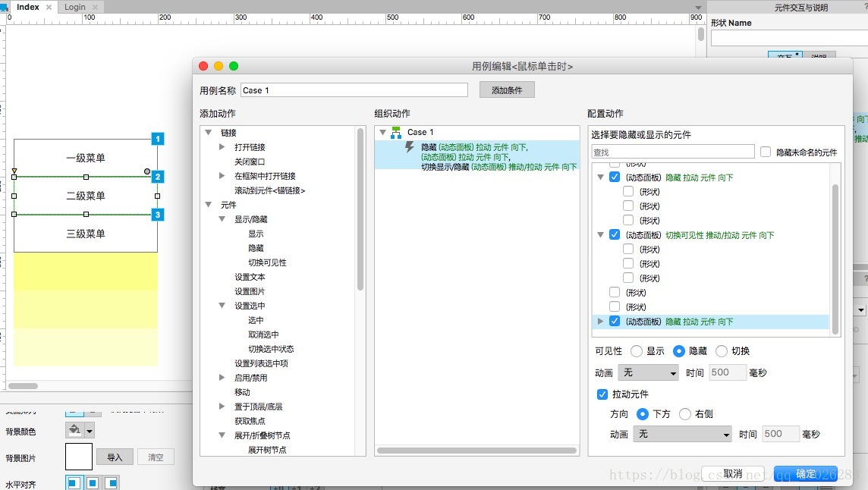Screen dimensions: 868x490
Task: Open the visibility 动画 dropdown
Action: coord(648,372)
